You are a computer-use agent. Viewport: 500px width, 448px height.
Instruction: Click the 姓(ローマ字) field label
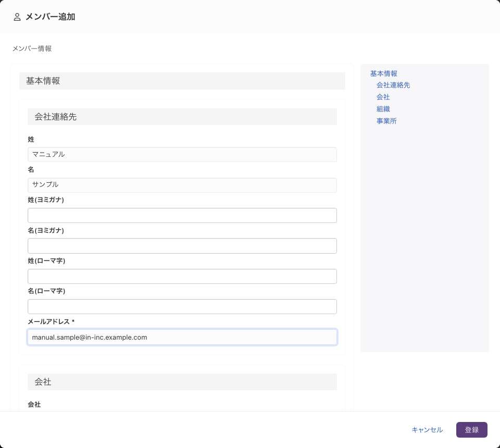click(x=46, y=260)
